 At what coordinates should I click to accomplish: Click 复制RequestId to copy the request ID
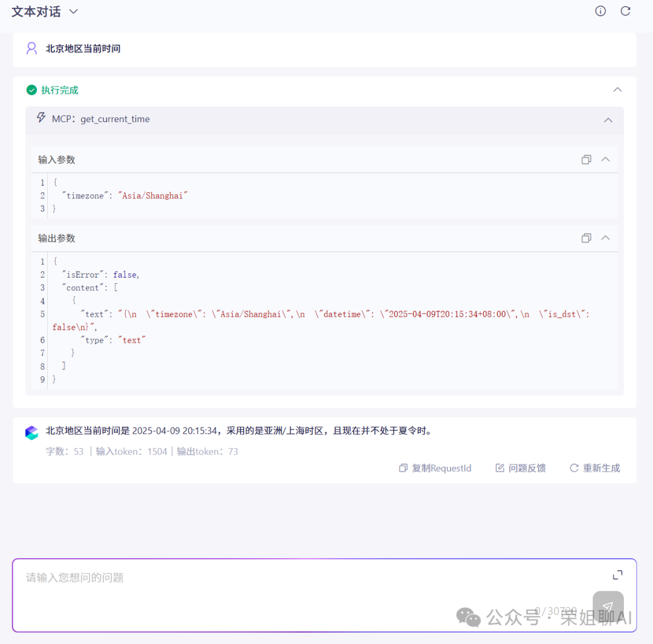point(435,467)
